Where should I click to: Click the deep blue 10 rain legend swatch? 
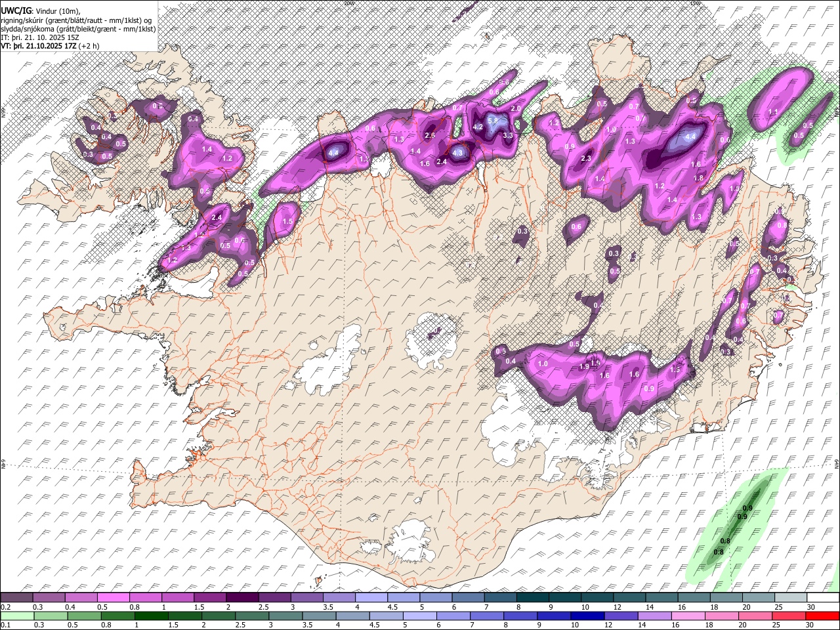pyautogui.click(x=588, y=616)
